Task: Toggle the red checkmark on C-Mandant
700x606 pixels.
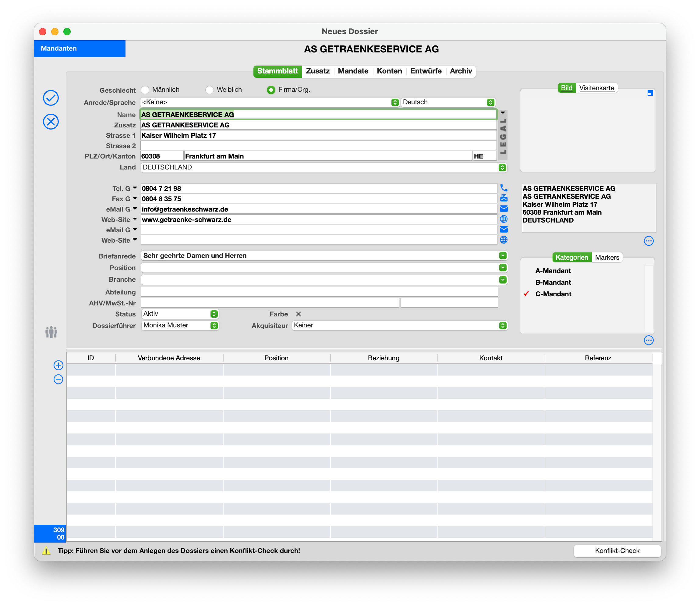Action: (526, 294)
